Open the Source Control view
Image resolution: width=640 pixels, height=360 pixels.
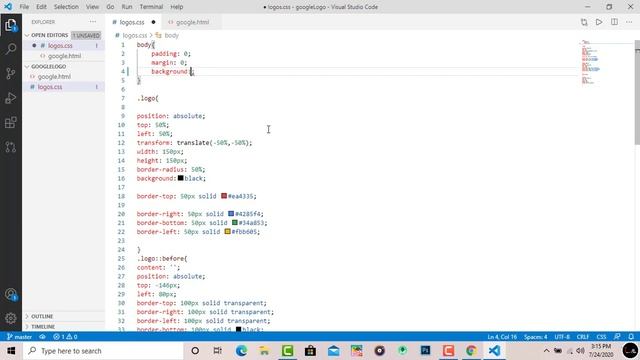click(11, 73)
